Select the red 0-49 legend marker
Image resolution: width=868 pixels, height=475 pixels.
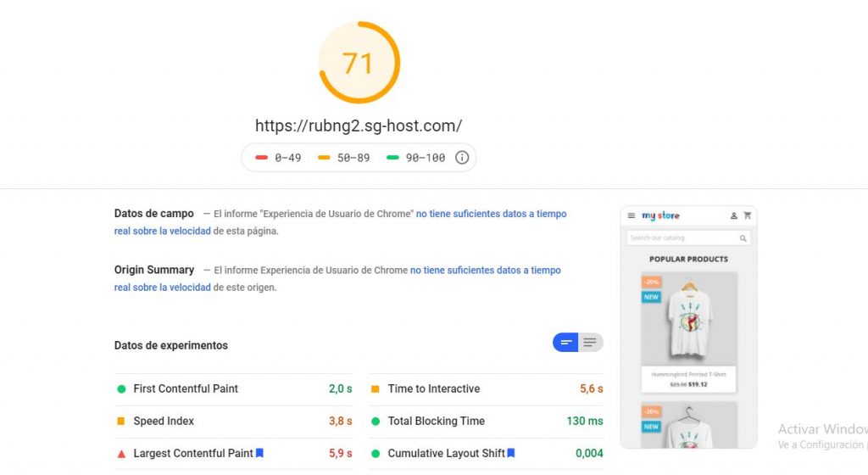coord(261,158)
